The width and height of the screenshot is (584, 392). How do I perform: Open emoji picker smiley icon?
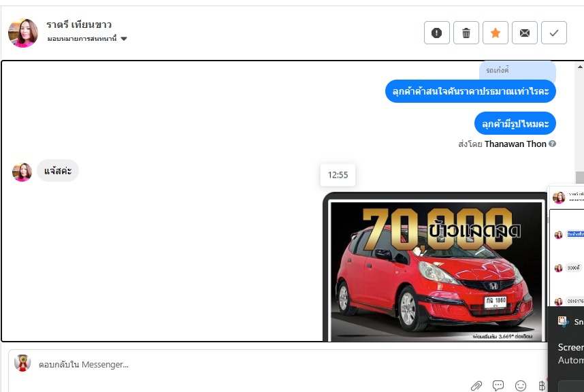[520, 386]
